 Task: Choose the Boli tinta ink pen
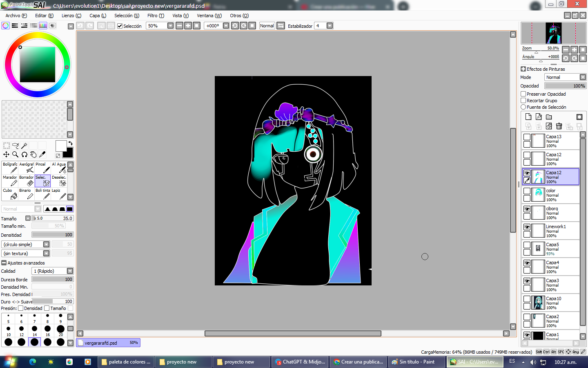(x=43, y=194)
